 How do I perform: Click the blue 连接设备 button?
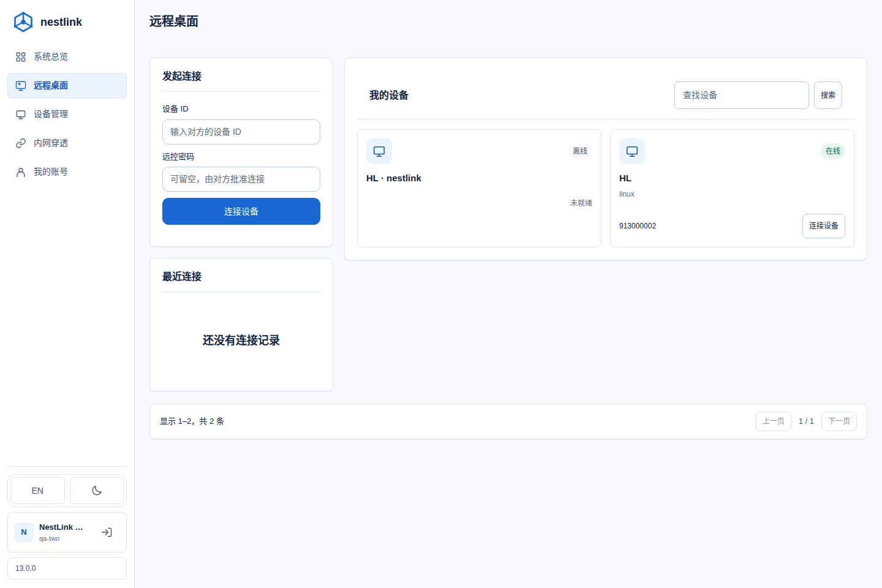click(241, 211)
